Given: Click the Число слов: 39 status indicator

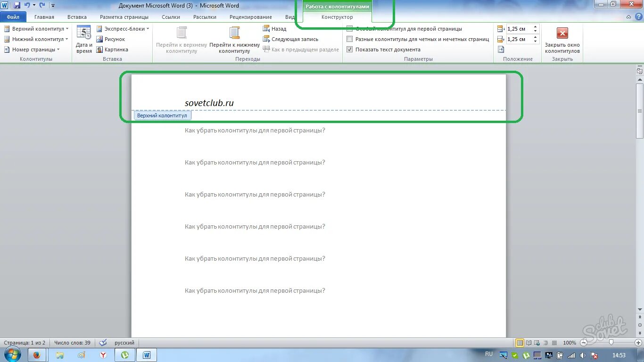Looking at the screenshot, I should tap(72, 343).
